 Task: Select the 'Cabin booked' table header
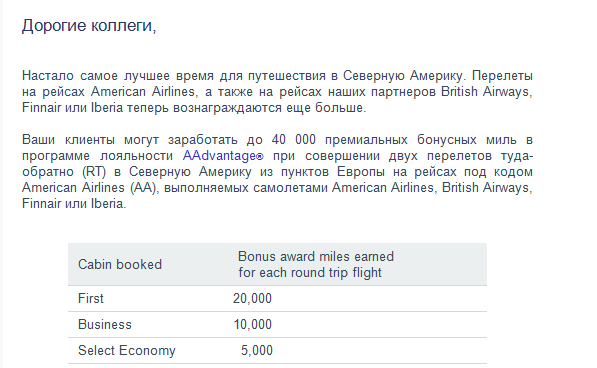pyautogui.click(x=120, y=264)
